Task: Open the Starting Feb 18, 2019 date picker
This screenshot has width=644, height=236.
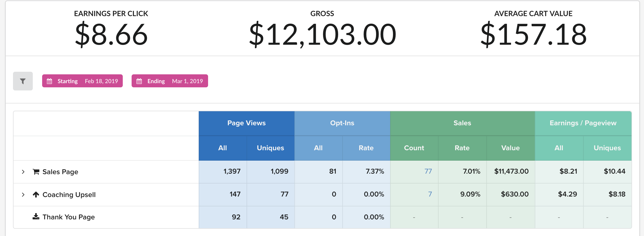Action: click(82, 81)
